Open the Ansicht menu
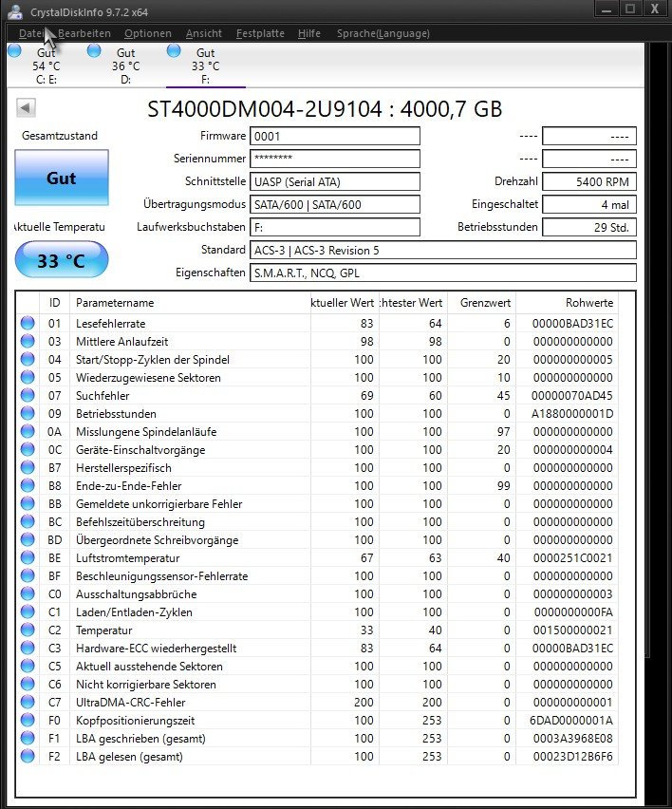672x809 pixels. pyautogui.click(x=204, y=33)
